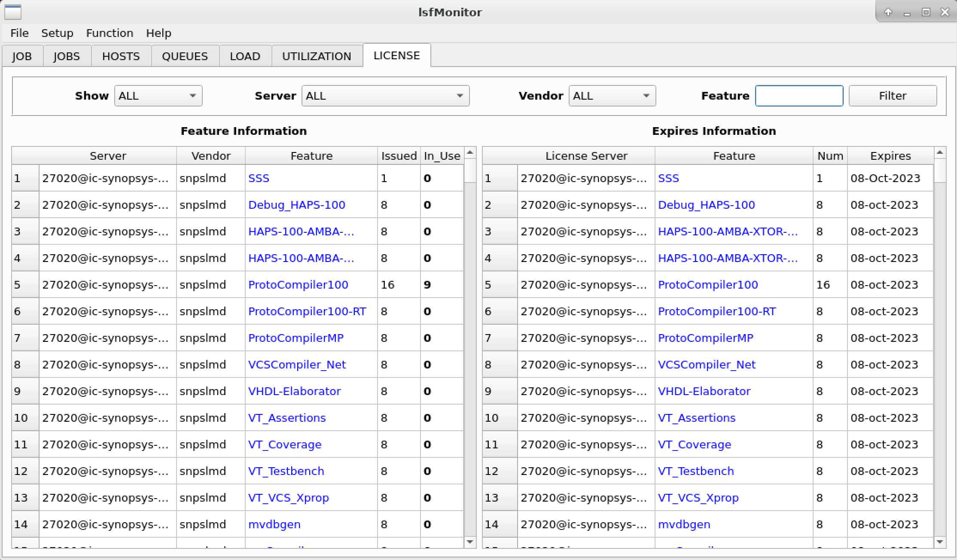Click the Filter button
Viewport: 957px width, 560px height.
[x=892, y=96]
